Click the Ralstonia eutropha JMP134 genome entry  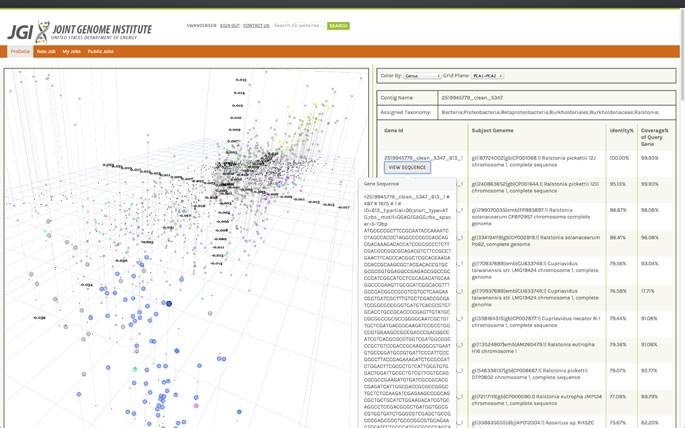click(x=536, y=400)
